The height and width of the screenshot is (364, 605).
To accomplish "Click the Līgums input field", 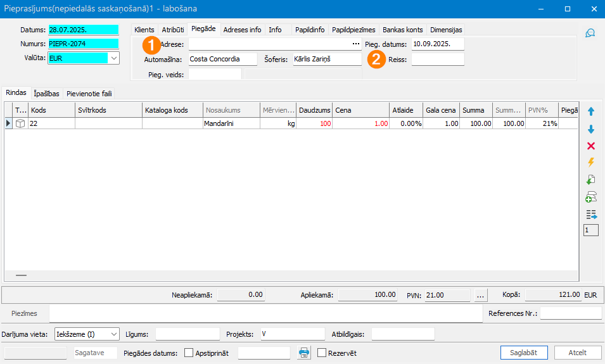I will tap(188, 334).
